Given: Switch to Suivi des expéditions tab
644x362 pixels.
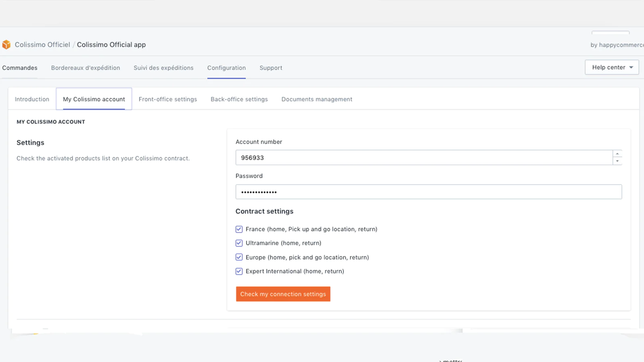Looking at the screenshot, I should [163, 68].
